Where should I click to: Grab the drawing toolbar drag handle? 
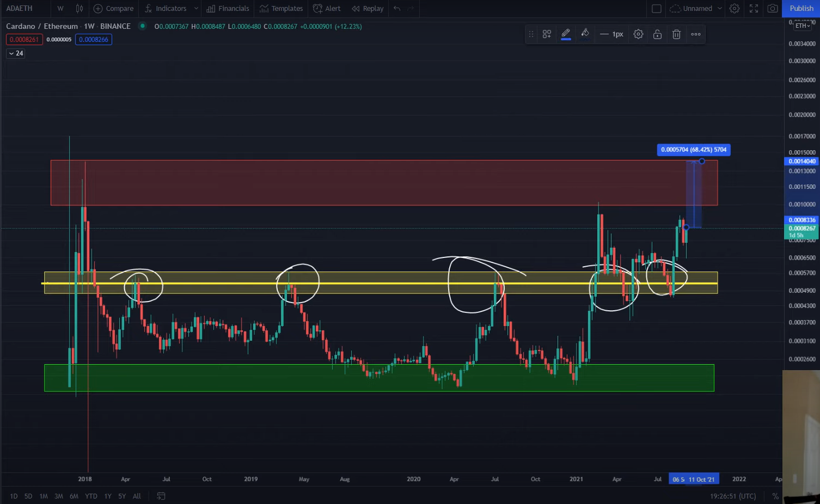531,34
